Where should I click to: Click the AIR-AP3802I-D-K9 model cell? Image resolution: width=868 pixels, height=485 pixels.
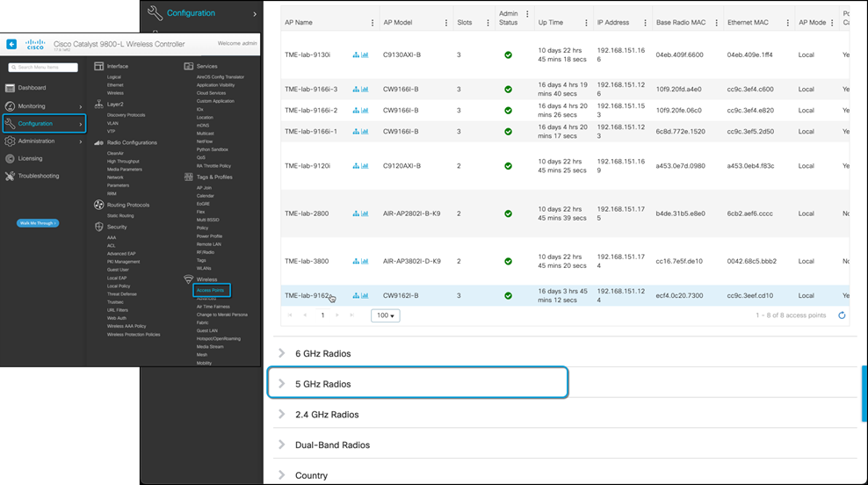point(412,261)
